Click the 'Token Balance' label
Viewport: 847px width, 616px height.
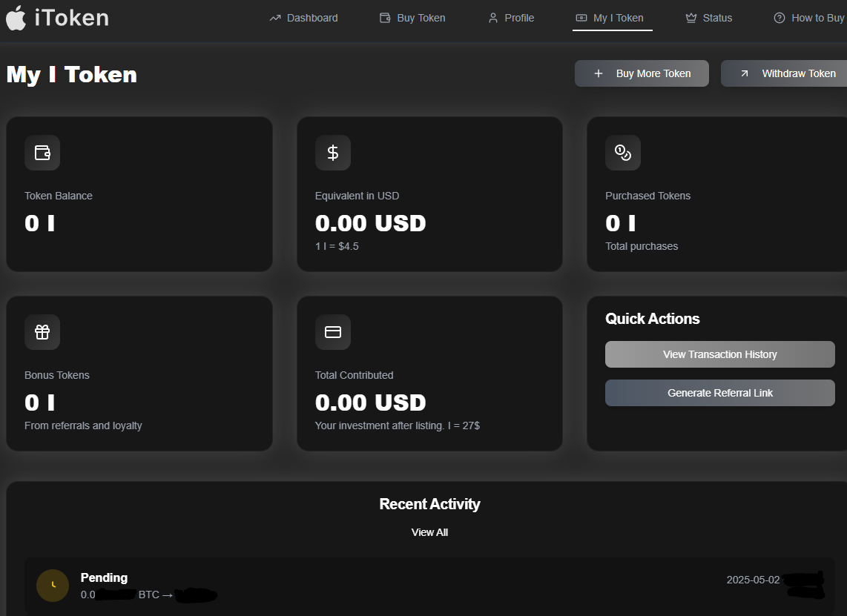point(59,196)
